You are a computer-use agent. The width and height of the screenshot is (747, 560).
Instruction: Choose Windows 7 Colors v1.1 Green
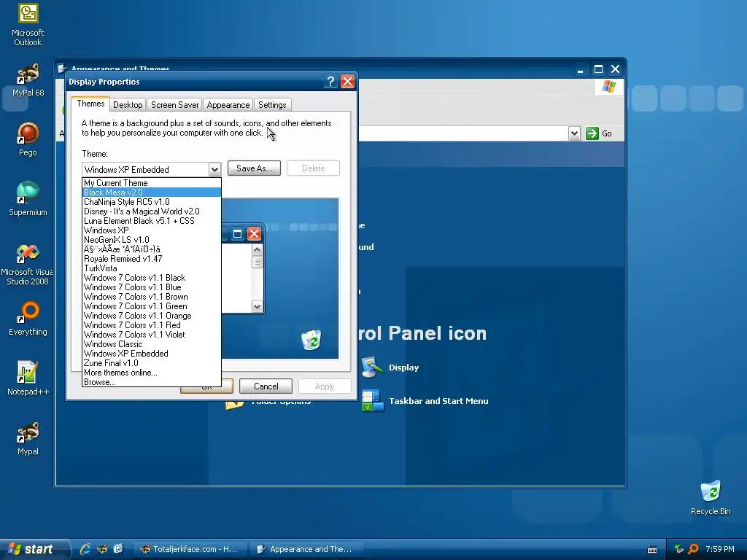tap(152, 306)
